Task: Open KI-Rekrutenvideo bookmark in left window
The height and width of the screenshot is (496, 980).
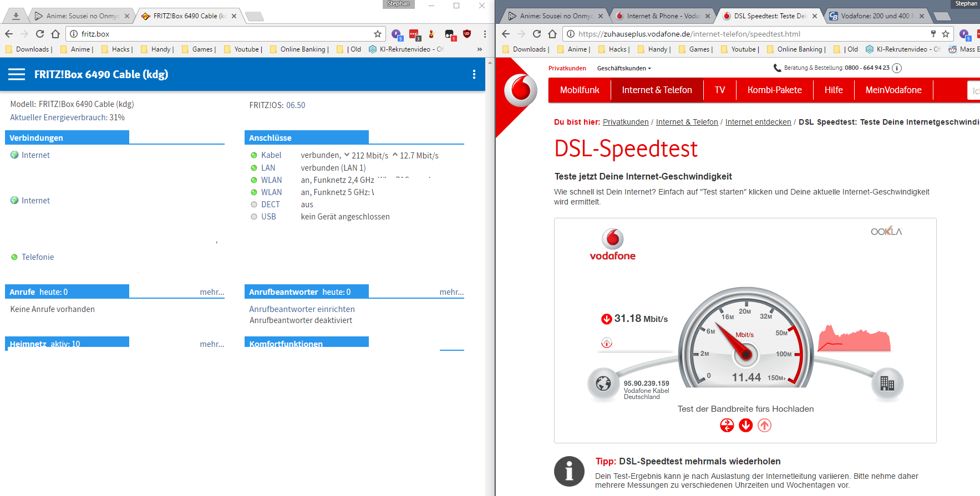Action: pos(407,49)
